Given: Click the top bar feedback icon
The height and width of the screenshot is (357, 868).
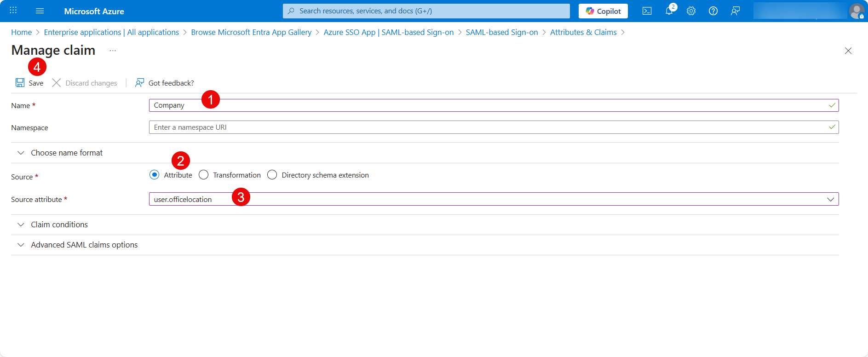Looking at the screenshot, I should point(735,11).
